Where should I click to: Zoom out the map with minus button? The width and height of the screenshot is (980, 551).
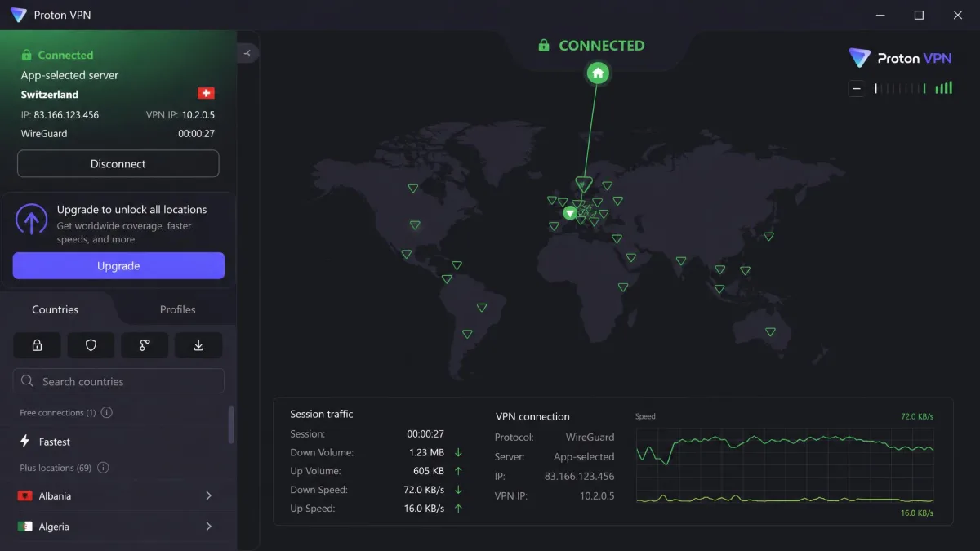(x=856, y=89)
